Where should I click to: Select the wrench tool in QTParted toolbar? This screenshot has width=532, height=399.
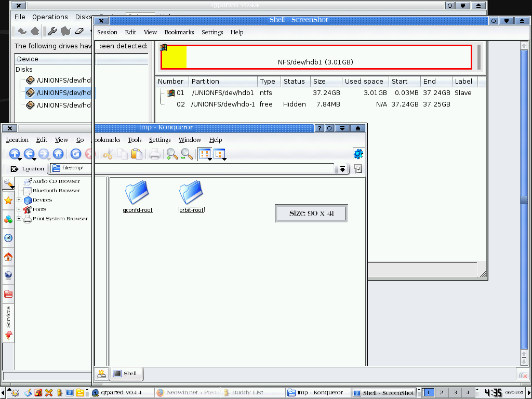tap(51, 31)
